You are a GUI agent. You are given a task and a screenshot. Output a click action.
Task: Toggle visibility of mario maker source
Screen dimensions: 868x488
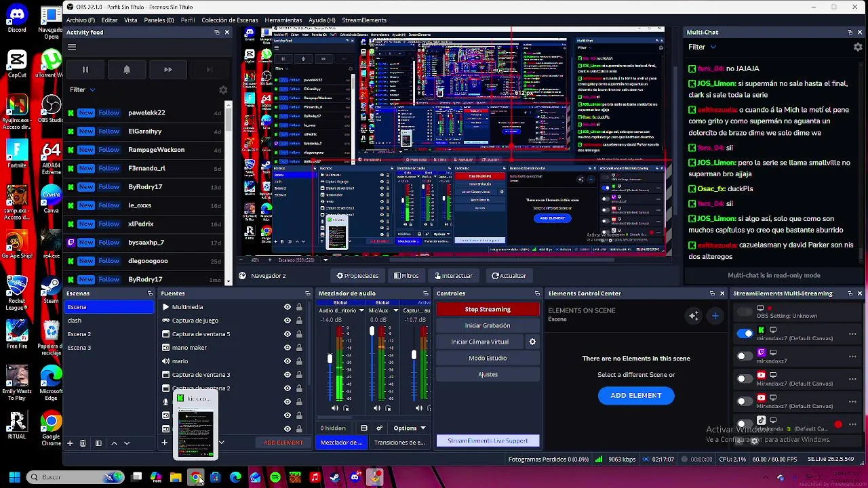tap(288, 348)
